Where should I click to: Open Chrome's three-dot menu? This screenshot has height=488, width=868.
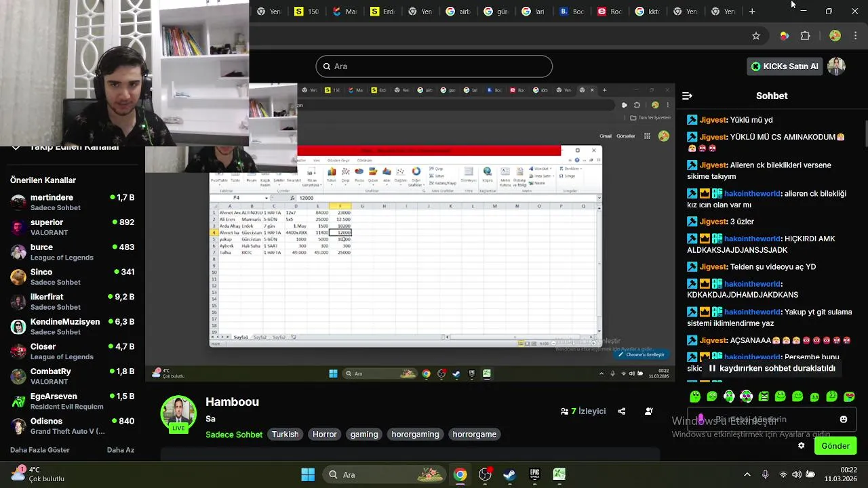(x=855, y=36)
